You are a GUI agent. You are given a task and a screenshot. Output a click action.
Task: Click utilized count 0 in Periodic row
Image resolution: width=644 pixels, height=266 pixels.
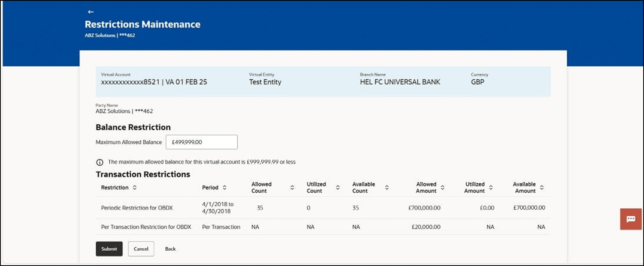[x=308, y=208]
